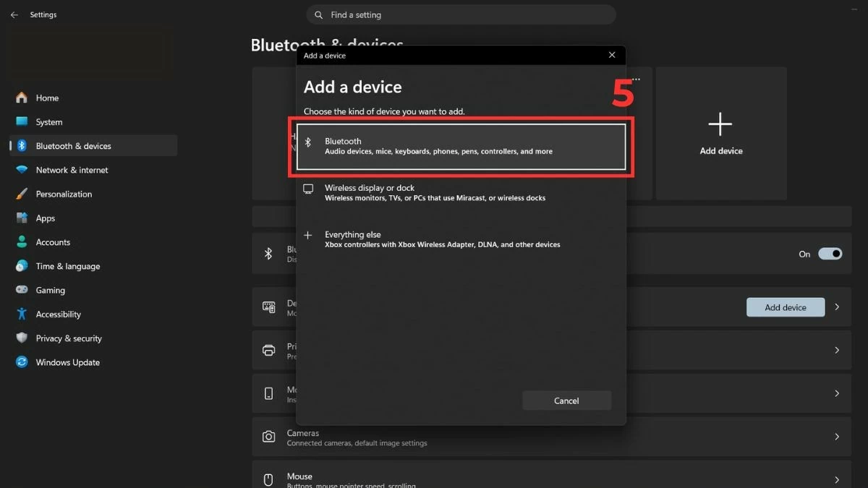
Task: Open the Mouse row chevron
Action: pos(837,479)
